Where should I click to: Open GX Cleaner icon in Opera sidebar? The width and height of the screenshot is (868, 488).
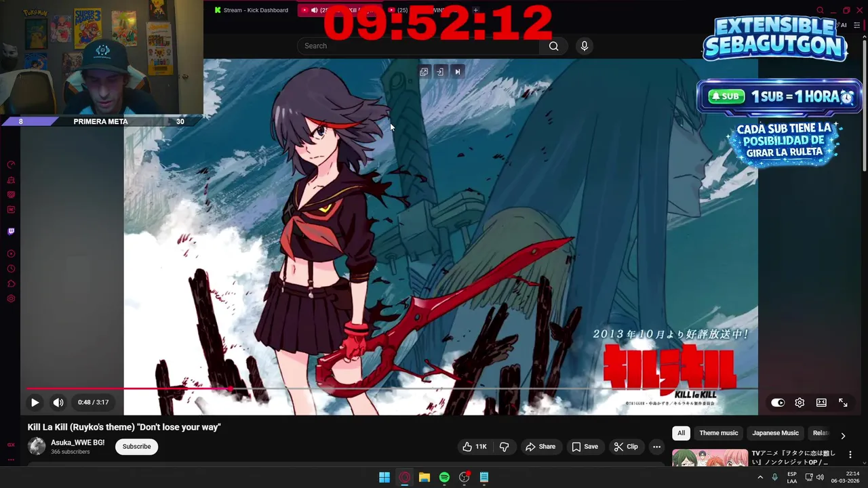[11, 180]
